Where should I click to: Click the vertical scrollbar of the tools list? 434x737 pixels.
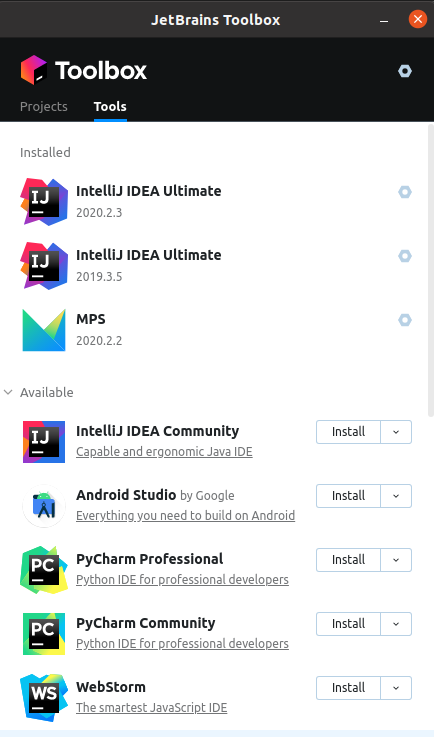click(431, 270)
